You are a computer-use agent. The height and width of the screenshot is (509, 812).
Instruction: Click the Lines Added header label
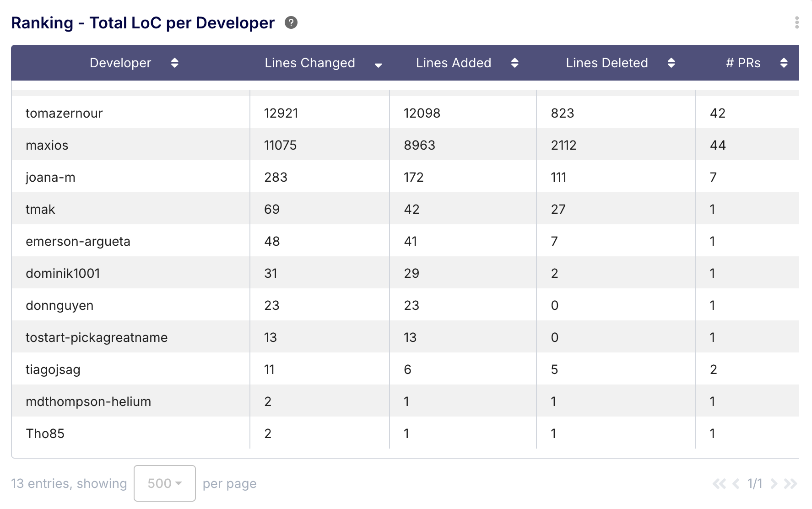453,63
